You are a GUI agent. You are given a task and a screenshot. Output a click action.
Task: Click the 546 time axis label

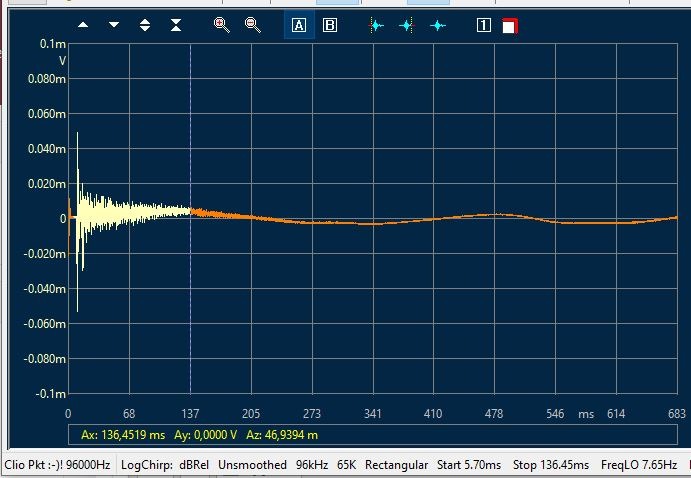555,414
